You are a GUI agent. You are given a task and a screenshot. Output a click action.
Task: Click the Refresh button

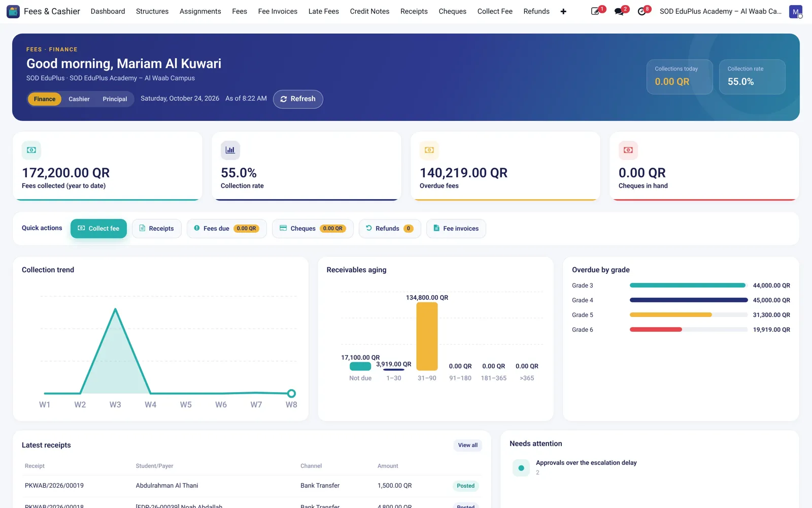point(298,99)
